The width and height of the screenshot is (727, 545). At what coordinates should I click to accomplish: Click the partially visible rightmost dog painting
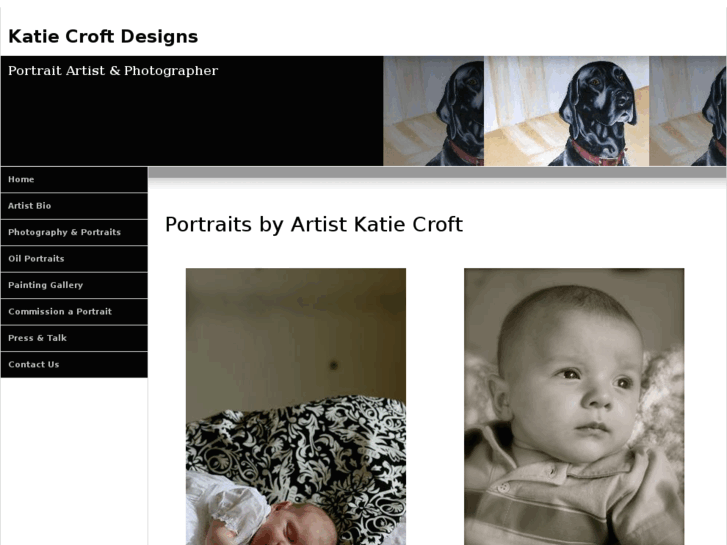click(x=688, y=111)
